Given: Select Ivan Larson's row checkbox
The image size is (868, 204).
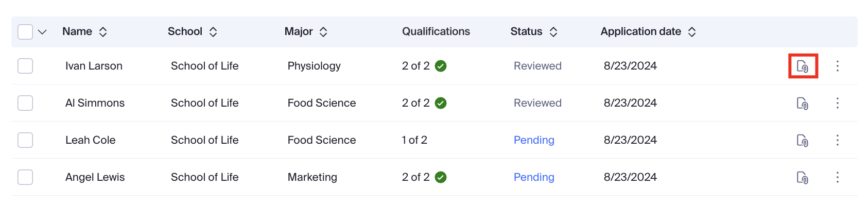Looking at the screenshot, I should tap(25, 66).
